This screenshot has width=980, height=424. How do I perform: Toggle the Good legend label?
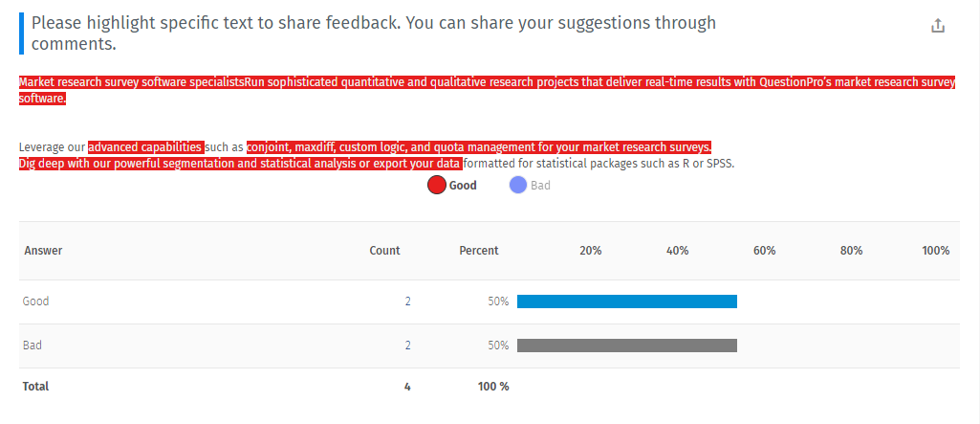click(464, 185)
